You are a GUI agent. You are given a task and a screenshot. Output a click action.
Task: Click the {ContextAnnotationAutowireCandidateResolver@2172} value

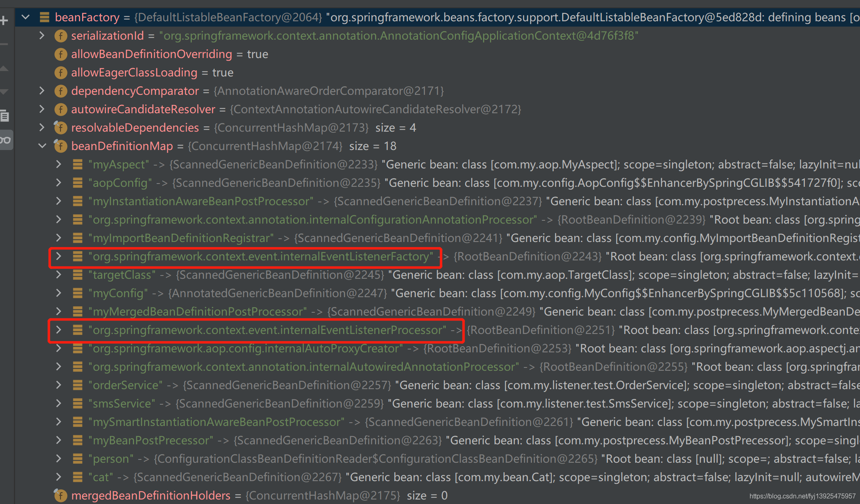375,109
